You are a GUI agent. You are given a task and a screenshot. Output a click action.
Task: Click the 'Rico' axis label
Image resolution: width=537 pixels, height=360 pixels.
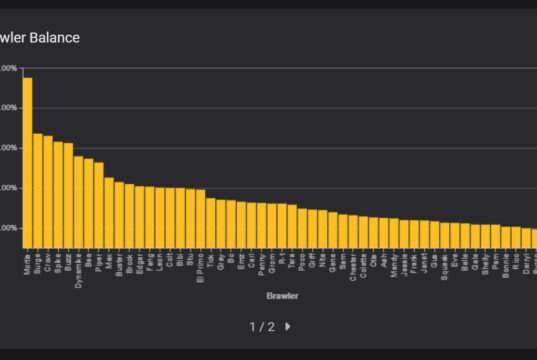point(516,262)
